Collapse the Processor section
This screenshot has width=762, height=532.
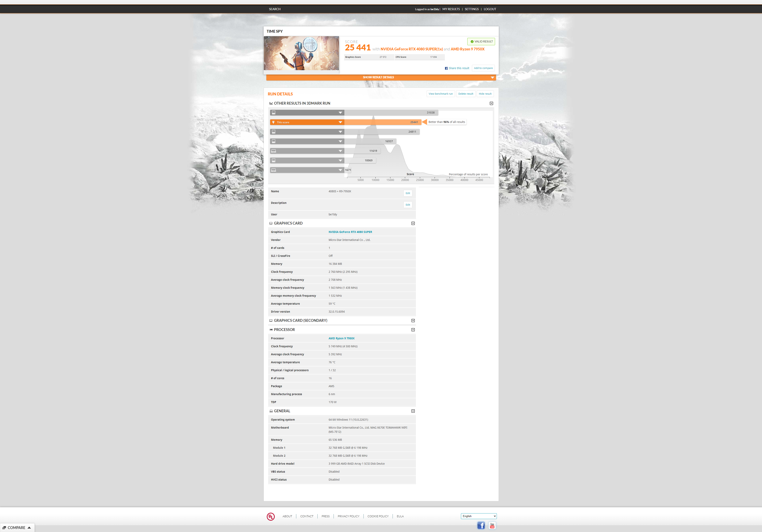[x=413, y=330]
